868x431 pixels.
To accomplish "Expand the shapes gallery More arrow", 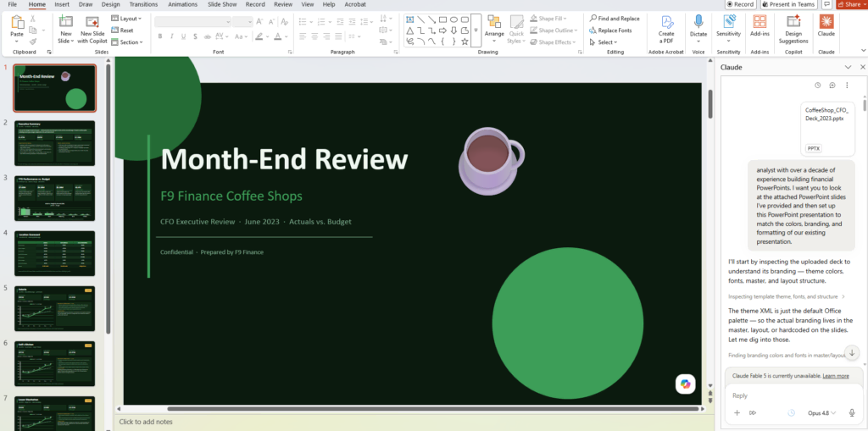I will pyautogui.click(x=476, y=30).
